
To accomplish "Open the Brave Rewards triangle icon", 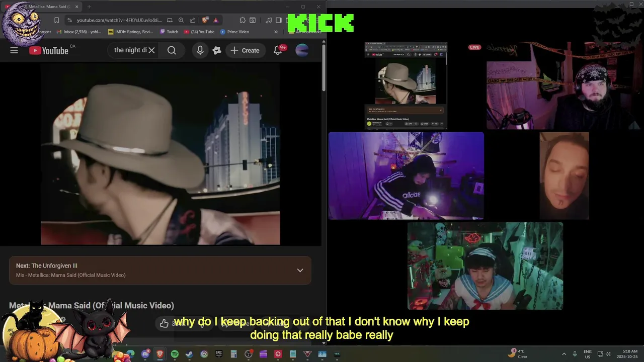I will pyautogui.click(x=216, y=20).
